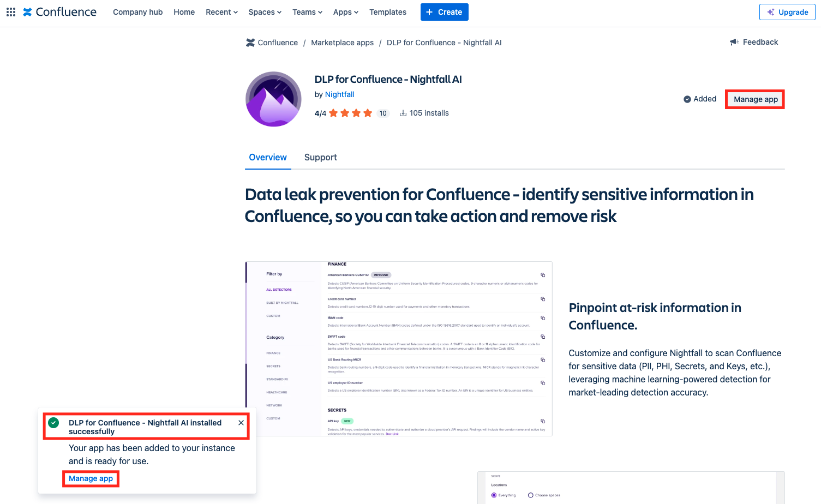The height and width of the screenshot is (504, 821).
Task: Expand the Spaces dropdown menu
Action: coord(265,12)
